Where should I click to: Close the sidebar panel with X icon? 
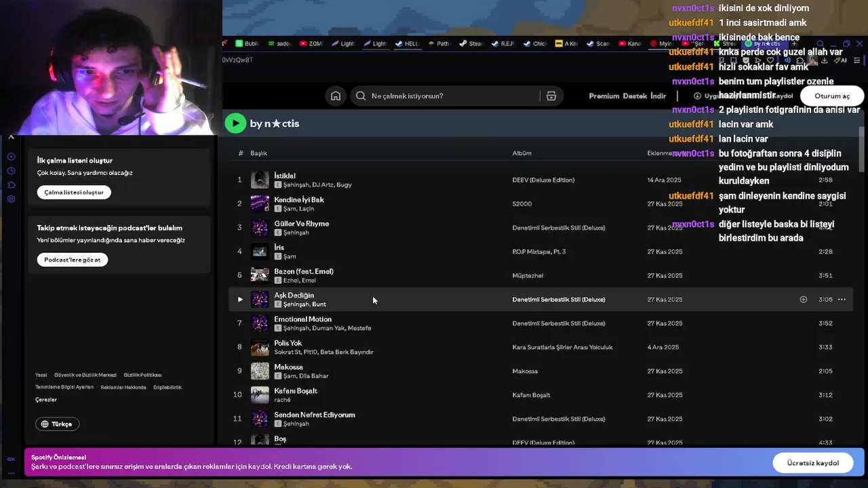[x=11, y=137]
